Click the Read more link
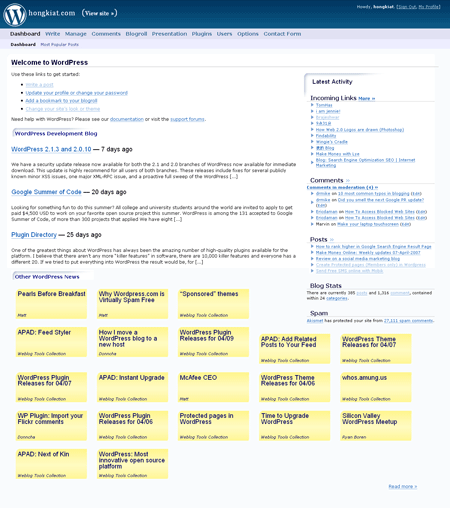This screenshot has width=450, height=508. tap(403, 487)
